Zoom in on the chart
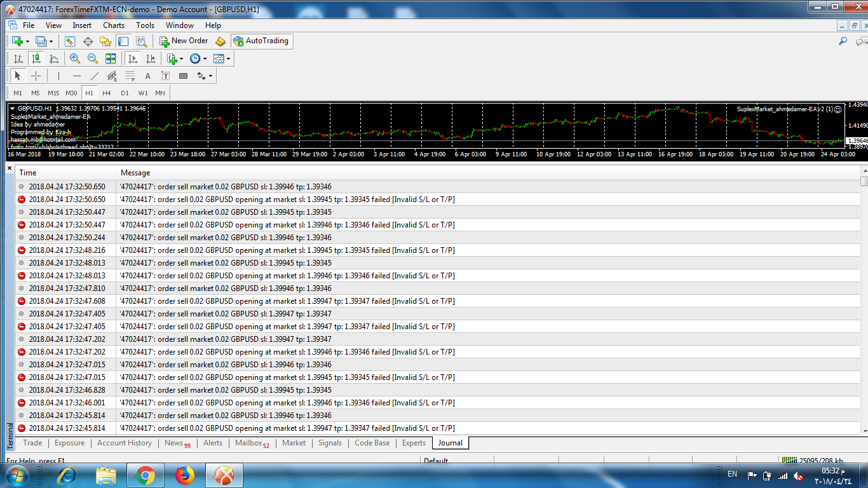 point(75,58)
